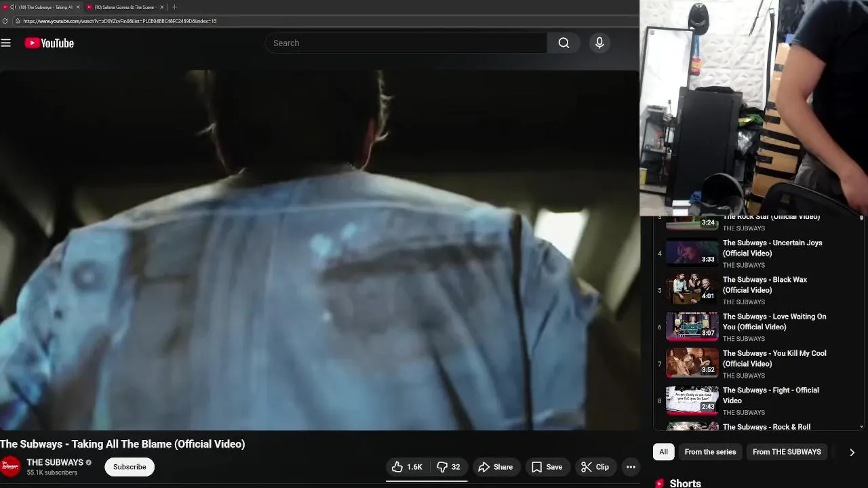Viewport: 868px width, 488px height.
Task: Play Fight - Official Video thumbnail
Action: 692,400
